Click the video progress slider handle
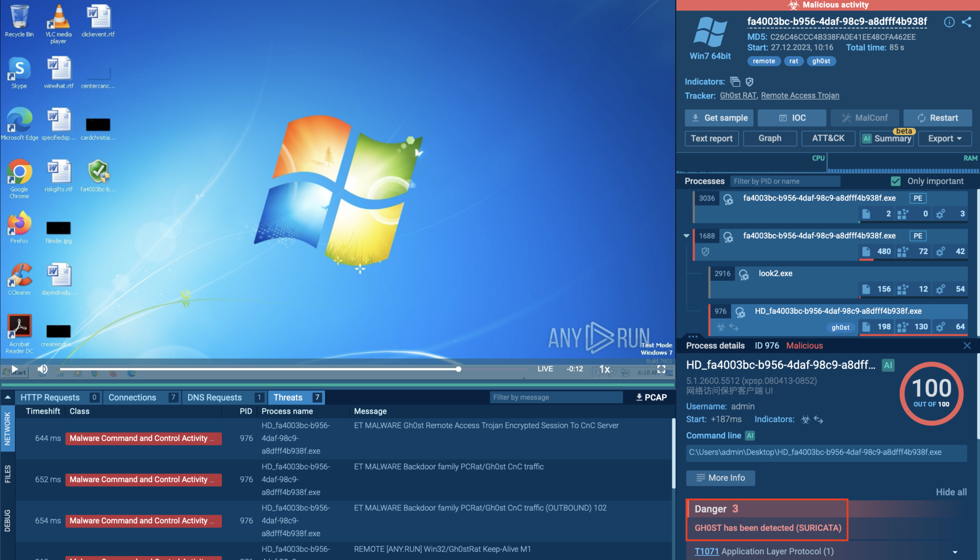The width and height of the screenshot is (980, 560). coord(458,369)
